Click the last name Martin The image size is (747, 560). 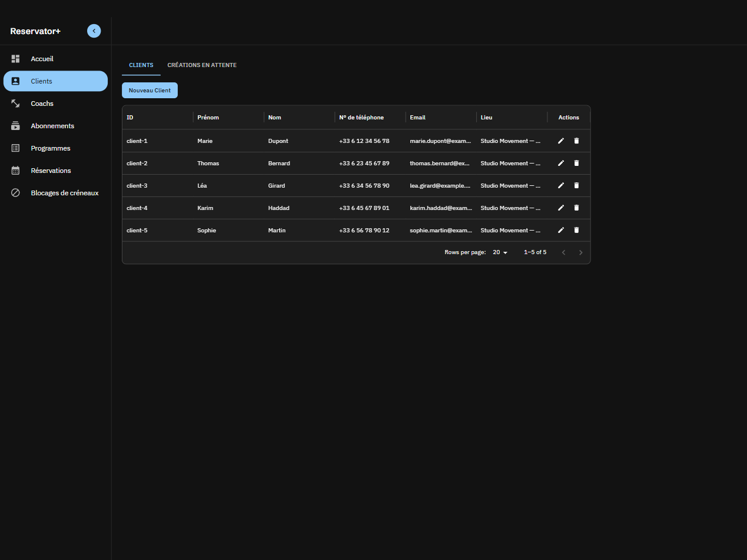click(x=277, y=231)
